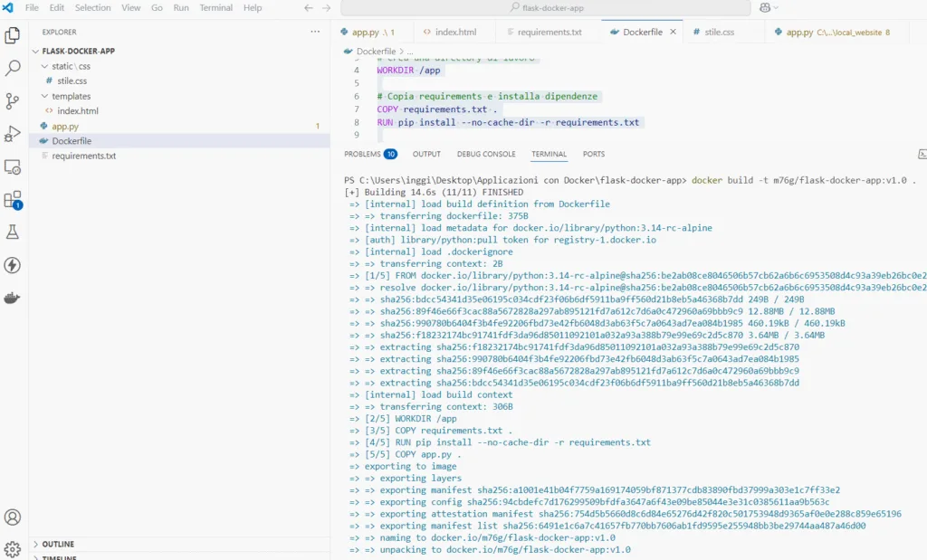Switch to the requirements.txt editor tab

[548, 32]
